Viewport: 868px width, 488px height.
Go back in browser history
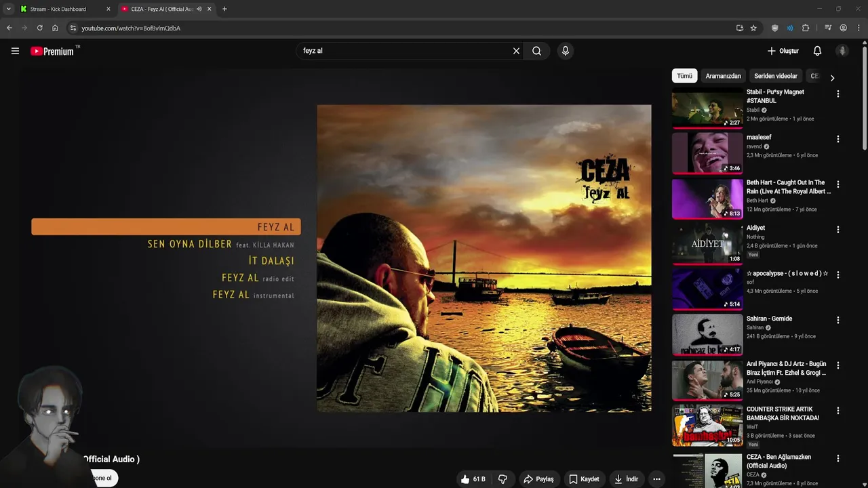[x=9, y=28]
